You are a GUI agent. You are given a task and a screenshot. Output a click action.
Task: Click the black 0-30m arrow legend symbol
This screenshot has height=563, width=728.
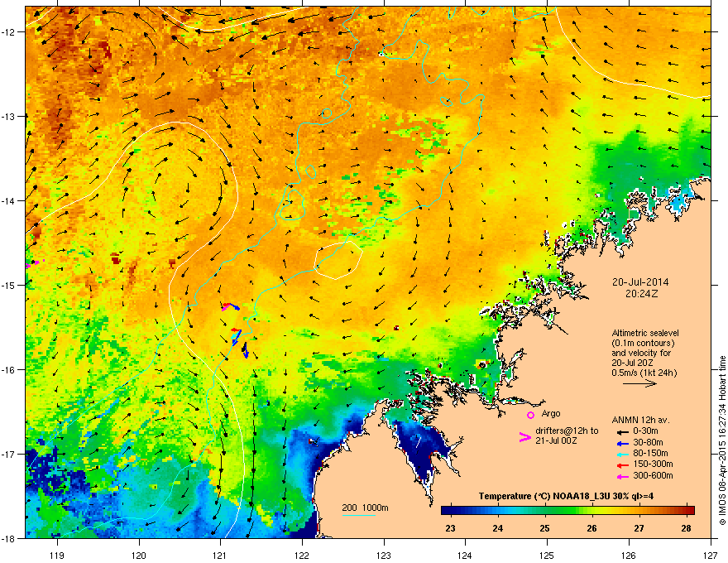point(621,432)
